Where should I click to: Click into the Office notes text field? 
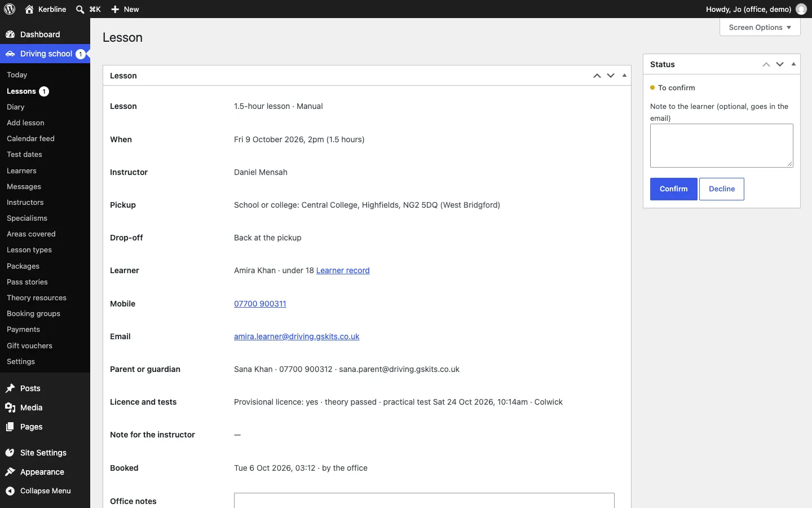pyautogui.click(x=424, y=501)
